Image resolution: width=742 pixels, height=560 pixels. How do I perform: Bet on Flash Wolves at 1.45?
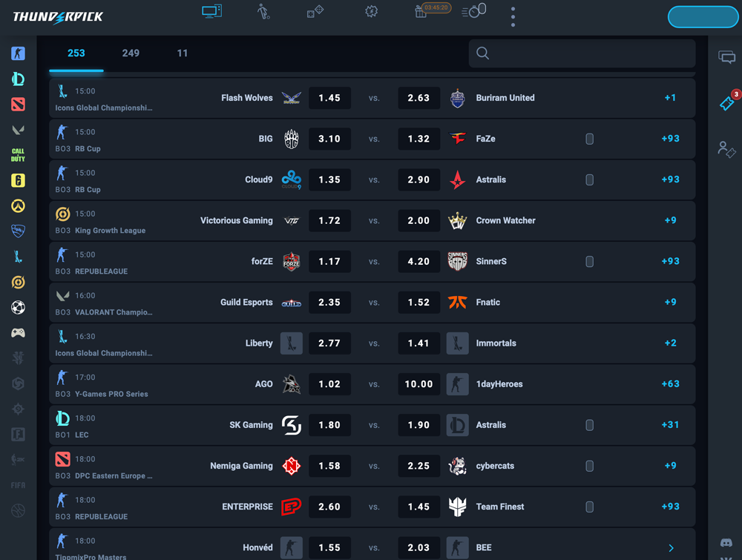pos(329,98)
